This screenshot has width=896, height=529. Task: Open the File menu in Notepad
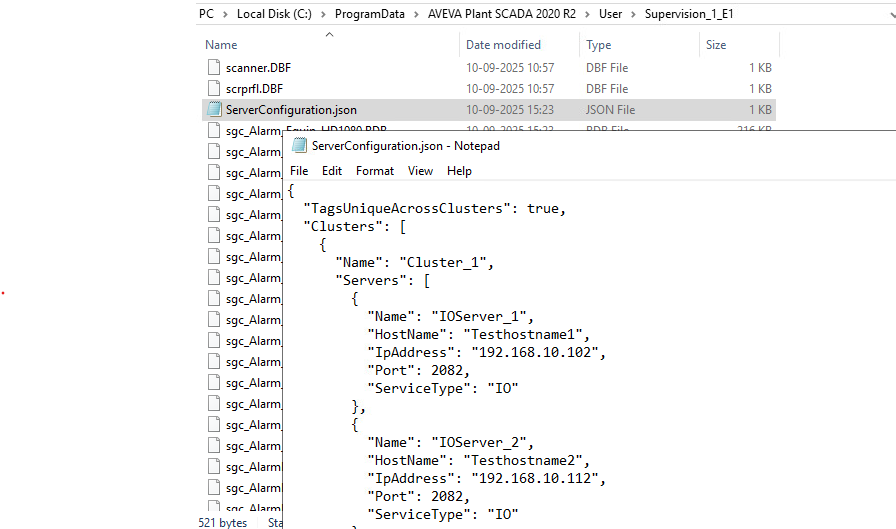[299, 171]
